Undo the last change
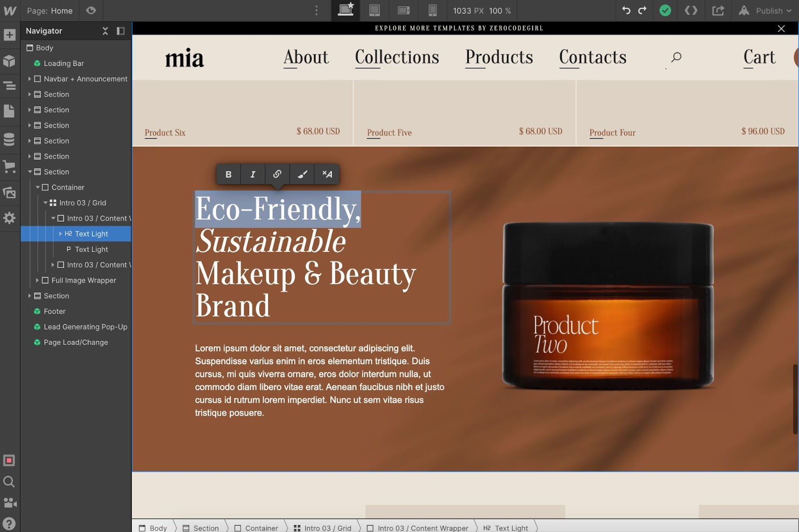Image resolution: width=799 pixels, height=532 pixels. 626,10
